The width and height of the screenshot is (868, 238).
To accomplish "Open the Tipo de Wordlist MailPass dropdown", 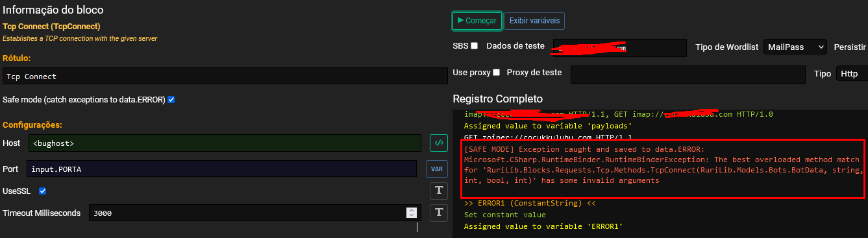I will pyautogui.click(x=795, y=47).
